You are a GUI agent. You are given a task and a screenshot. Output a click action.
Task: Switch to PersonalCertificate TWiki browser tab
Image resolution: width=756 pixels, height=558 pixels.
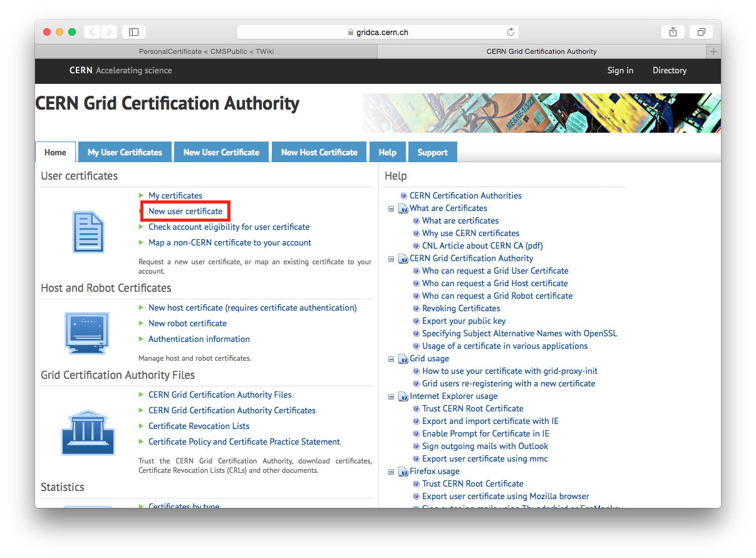(x=205, y=51)
